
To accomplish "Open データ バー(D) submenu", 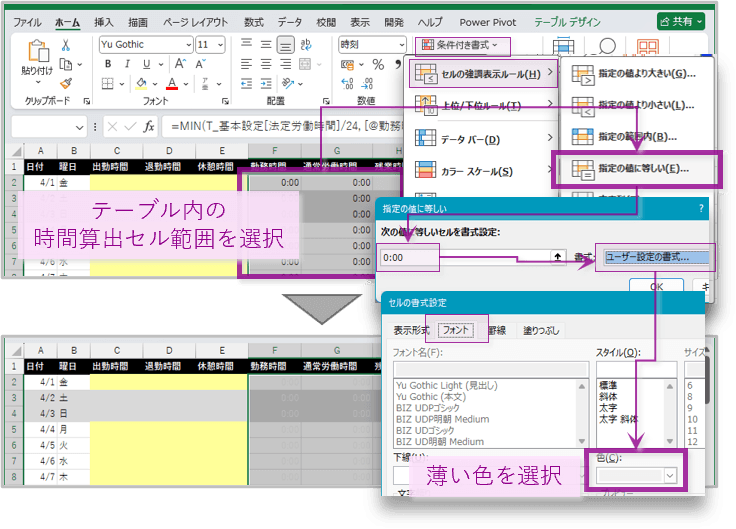I will tap(483, 139).
